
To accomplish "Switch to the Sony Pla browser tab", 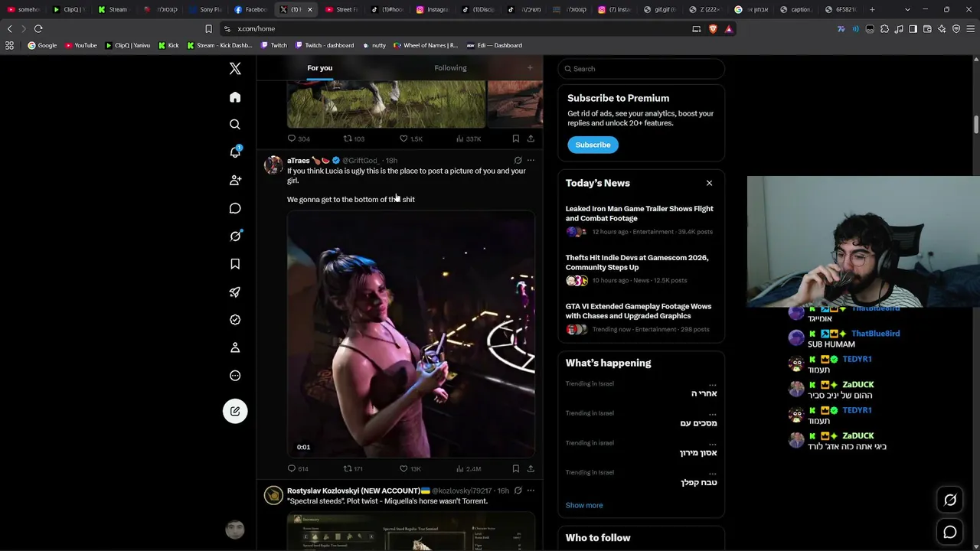I will [205, 10].
